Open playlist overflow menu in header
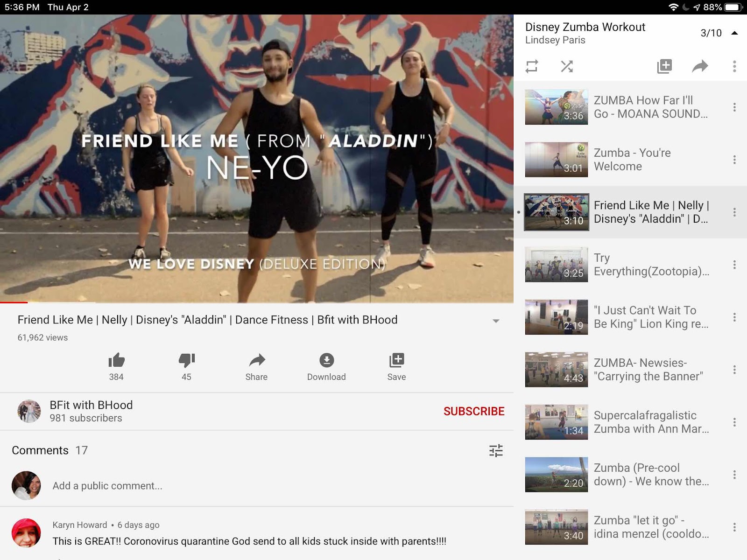Image resolution: width=747 pixels, height=560 pixels. (x=734, y=66)
